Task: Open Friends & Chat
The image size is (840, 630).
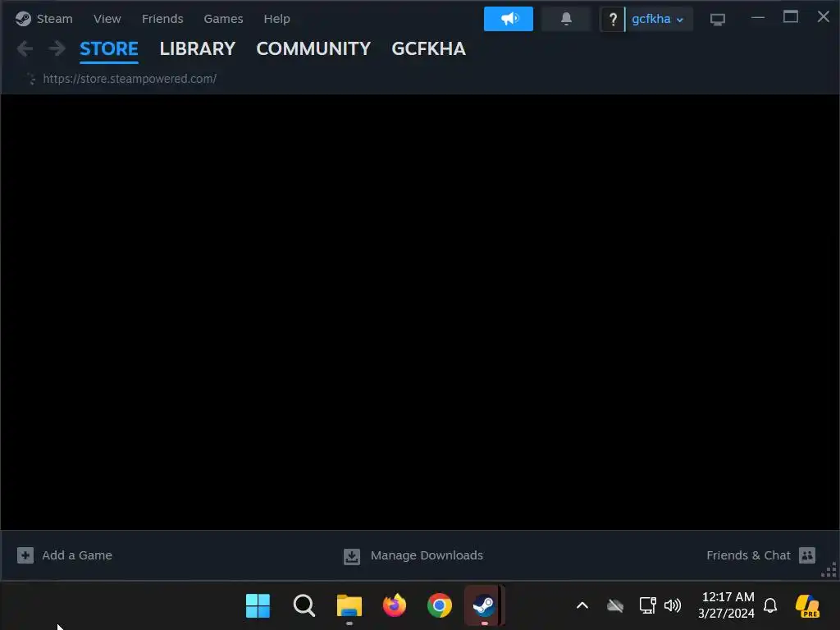Action: [x=748, y=555]
